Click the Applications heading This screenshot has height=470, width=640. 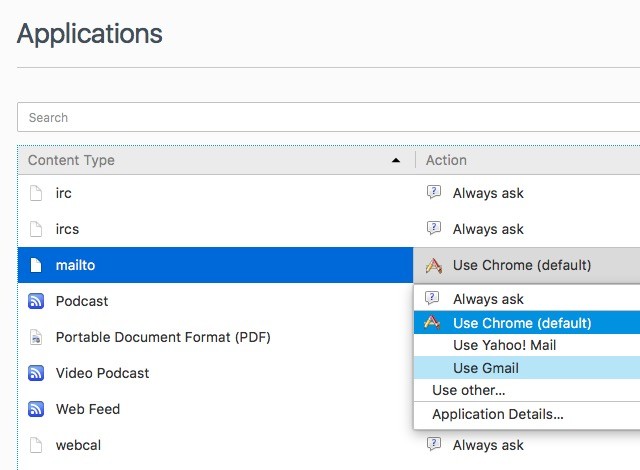point(90,33)
